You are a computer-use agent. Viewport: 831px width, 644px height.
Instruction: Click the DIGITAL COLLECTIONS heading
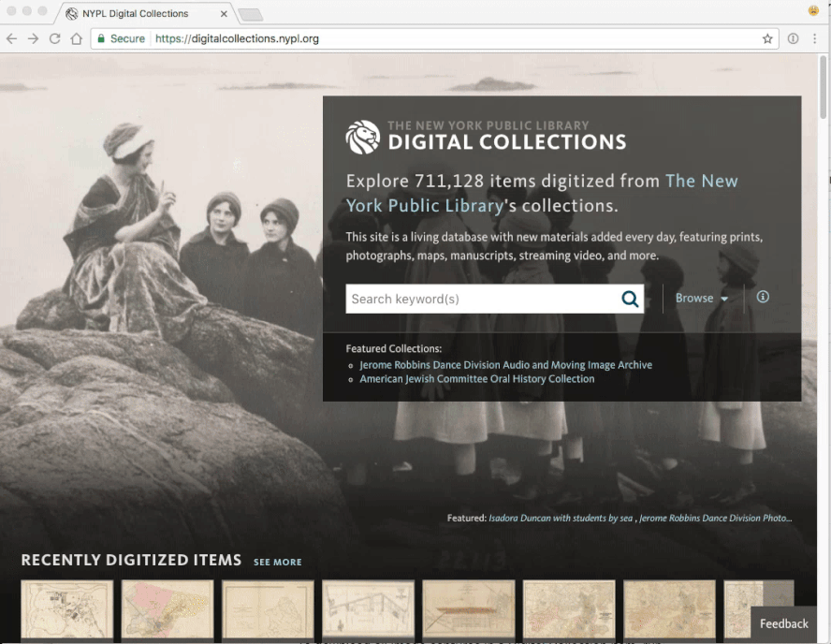(x=507, y=142)
